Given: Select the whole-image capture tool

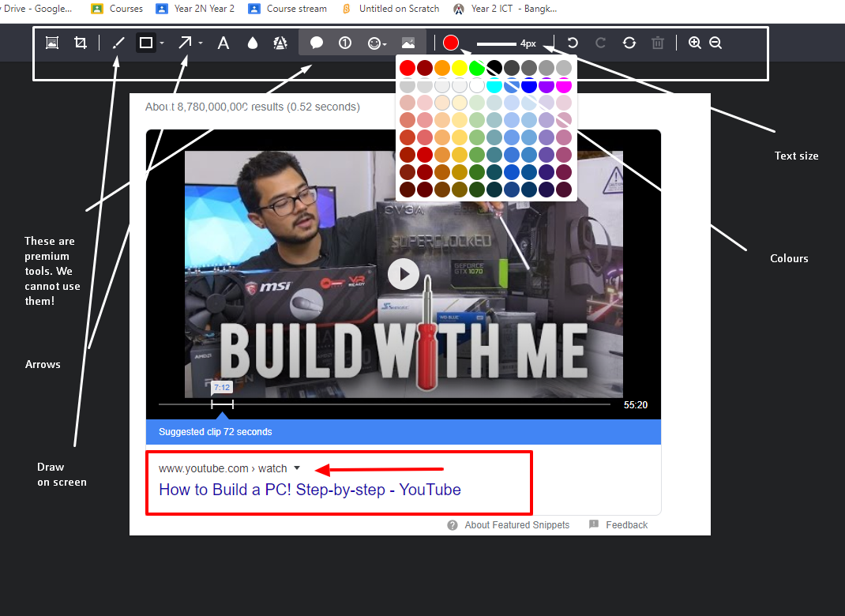Looking at the screenshot, I should (x=52, y=43).
